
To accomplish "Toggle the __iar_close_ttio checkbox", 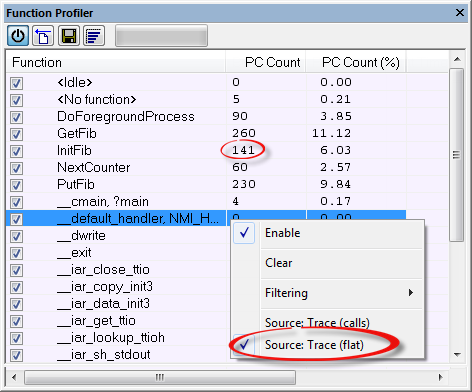I will click(x=16, y=270).
